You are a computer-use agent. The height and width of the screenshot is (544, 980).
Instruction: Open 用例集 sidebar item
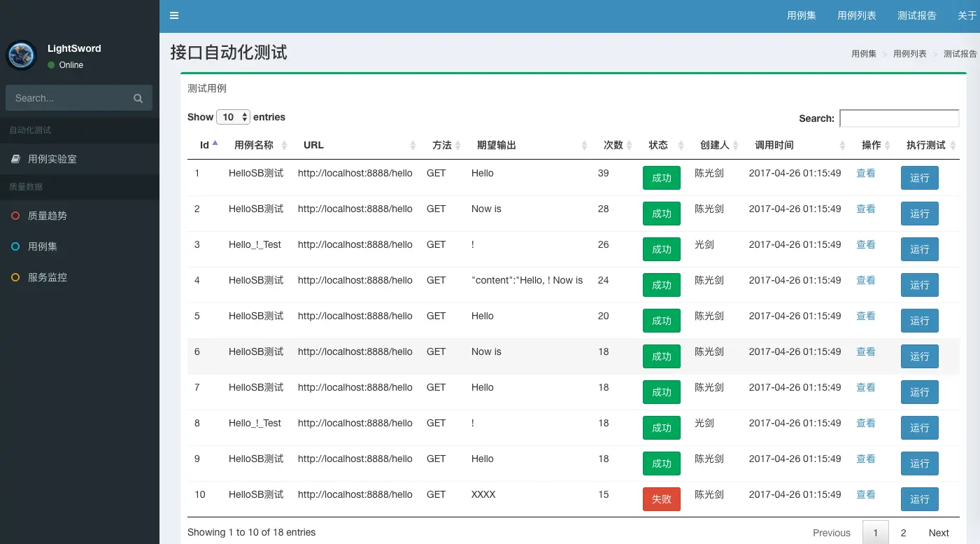tap(80, 247)
